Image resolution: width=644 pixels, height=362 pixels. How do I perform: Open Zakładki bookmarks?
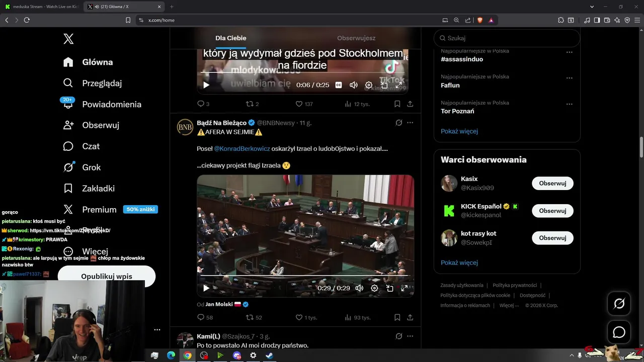89,189
